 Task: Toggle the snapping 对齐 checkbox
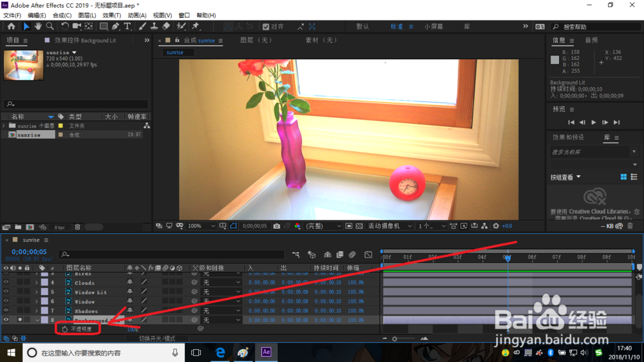(266, 26)
